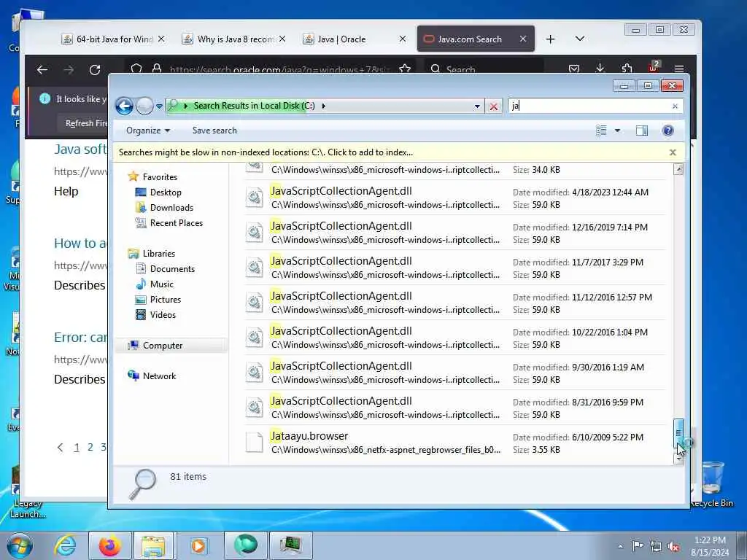The height and width of the screenshot is (560, 747).
Task: Click the Explorer back arrow button
Action: [124, 106]
